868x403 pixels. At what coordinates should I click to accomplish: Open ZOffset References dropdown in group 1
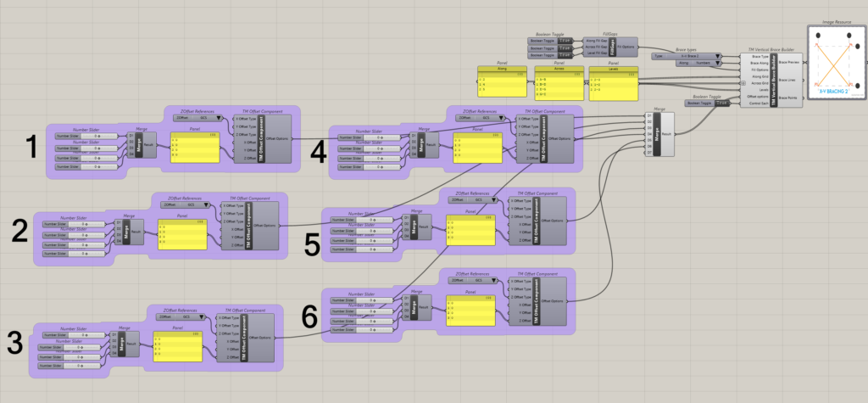tap(193, 120)
